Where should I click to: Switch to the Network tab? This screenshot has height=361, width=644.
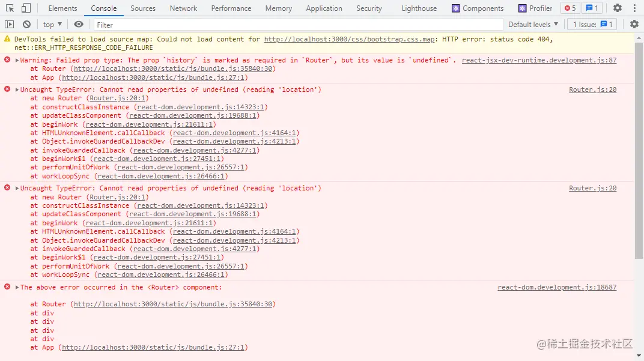183,8
